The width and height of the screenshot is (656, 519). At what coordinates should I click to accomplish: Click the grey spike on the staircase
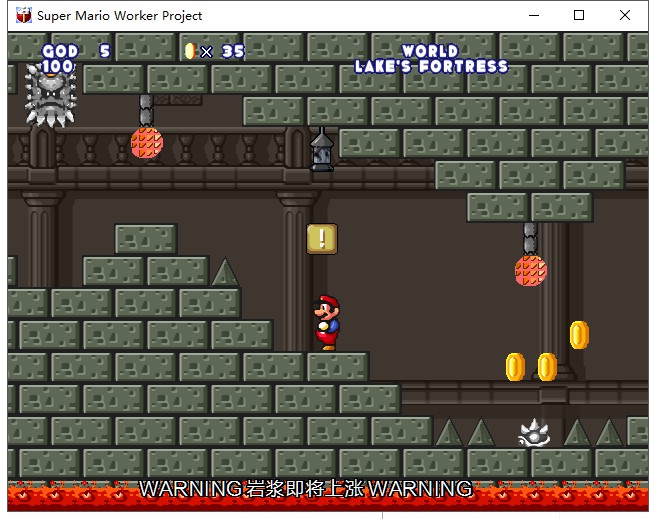[x=226, y=272]
